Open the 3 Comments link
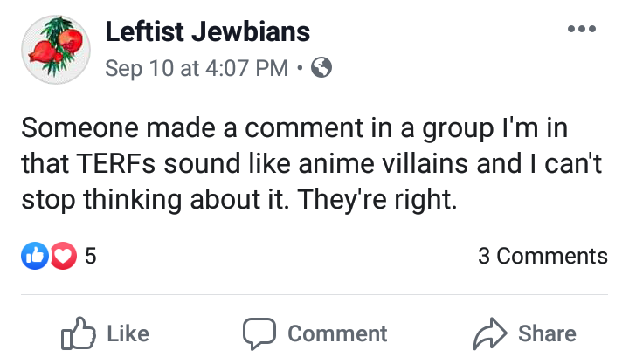 (x=543, y=256)
